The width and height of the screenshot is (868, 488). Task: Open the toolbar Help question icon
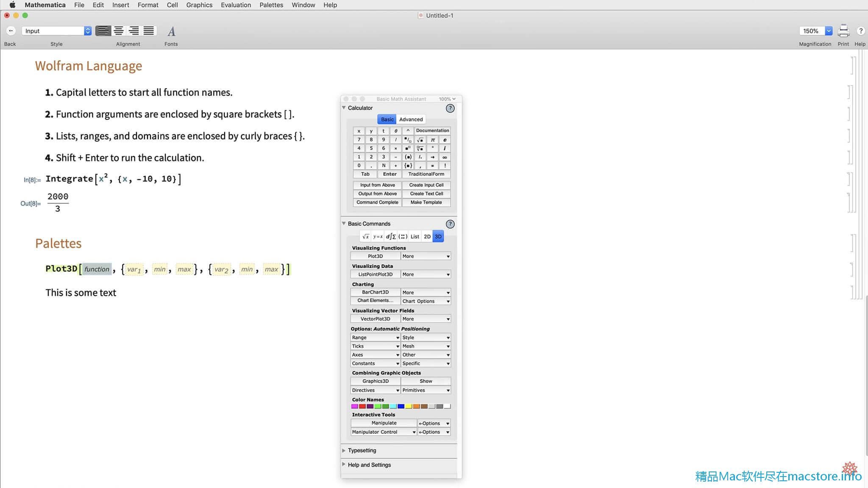(860, 31)
